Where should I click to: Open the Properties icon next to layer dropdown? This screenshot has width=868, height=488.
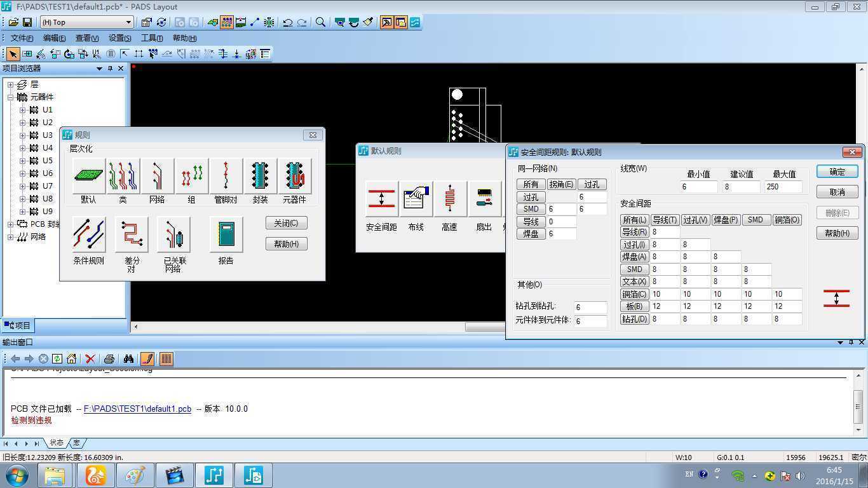(x=146, y=22)
